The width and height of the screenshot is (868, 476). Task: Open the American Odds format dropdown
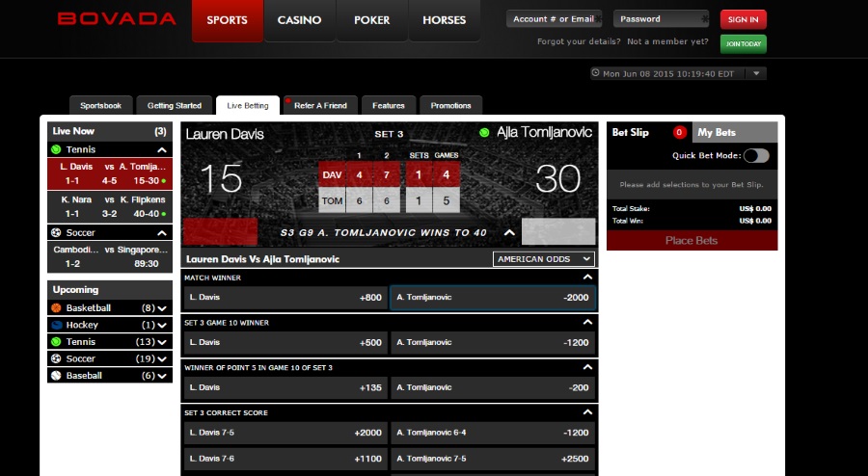pos(544,259)
